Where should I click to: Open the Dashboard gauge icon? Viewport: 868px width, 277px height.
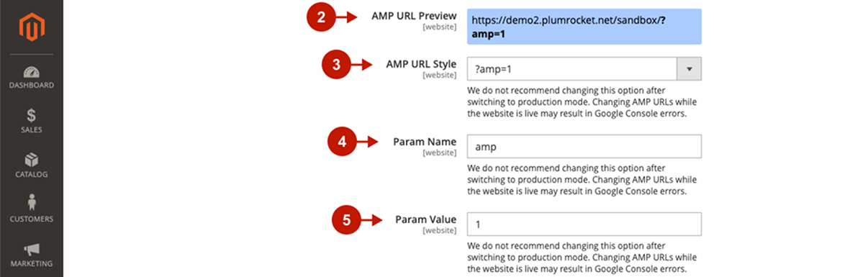click(x=31, y=72)
